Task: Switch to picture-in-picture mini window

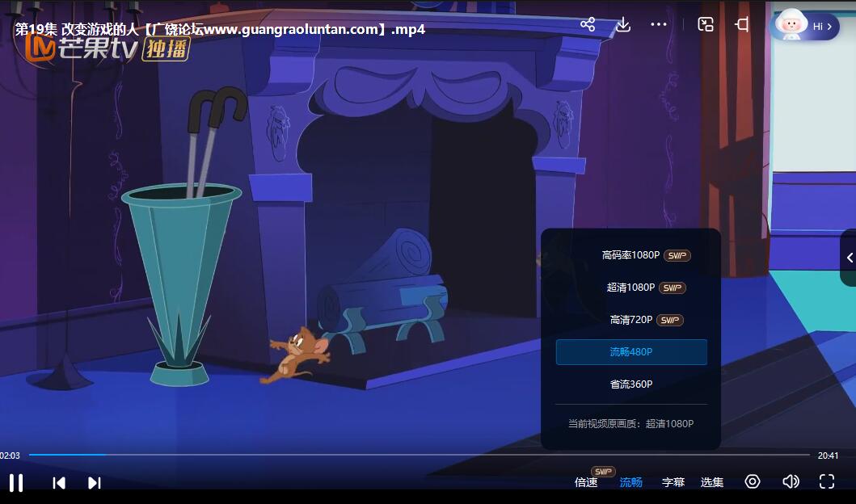Action: tap(706, 24)
